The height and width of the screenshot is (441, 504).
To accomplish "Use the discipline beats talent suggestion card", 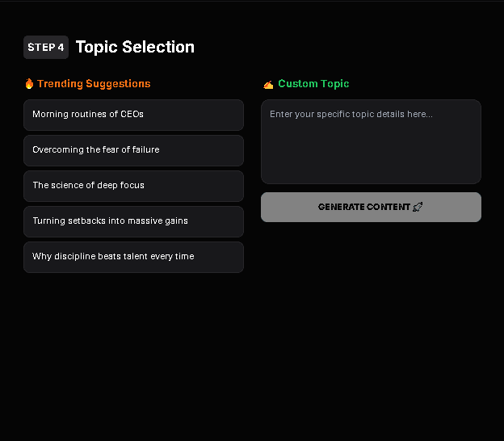I will pos(133,257).
